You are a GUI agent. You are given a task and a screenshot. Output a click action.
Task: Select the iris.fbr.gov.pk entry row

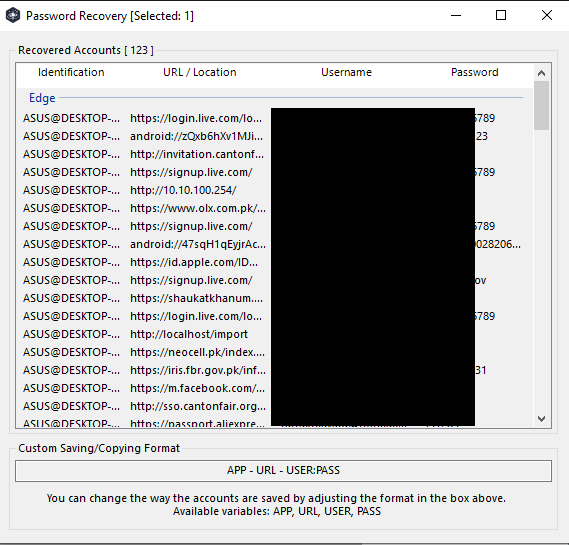pos(274,370)
